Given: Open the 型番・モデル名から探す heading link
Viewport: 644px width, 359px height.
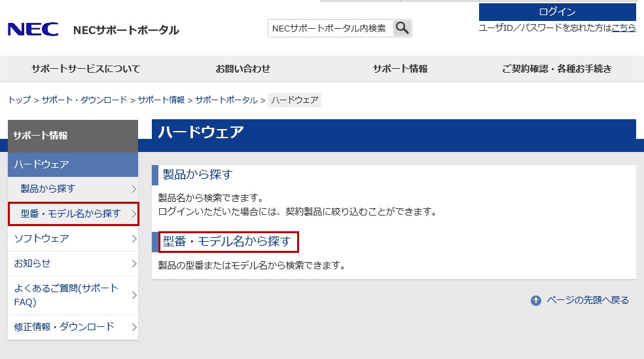Looking at the screenshot, I should click(x=227, y=241).
